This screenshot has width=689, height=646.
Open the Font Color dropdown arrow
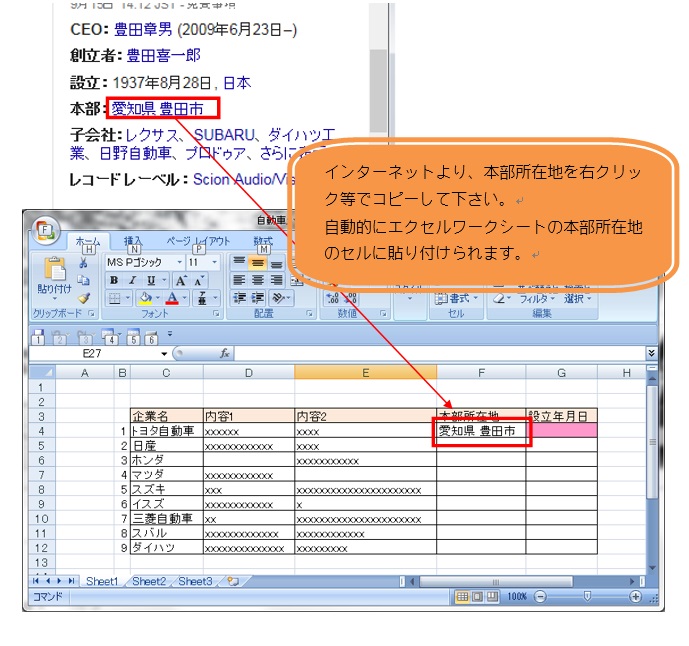coord(185,298)
